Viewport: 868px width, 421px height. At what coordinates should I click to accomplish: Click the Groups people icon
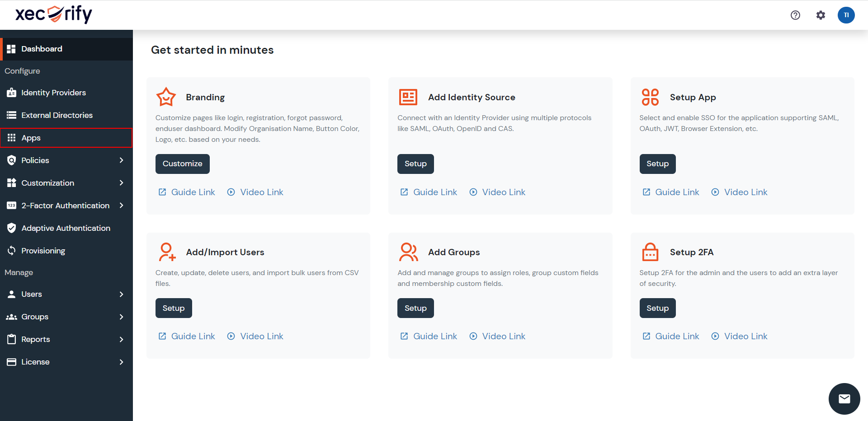coord(11,317)
